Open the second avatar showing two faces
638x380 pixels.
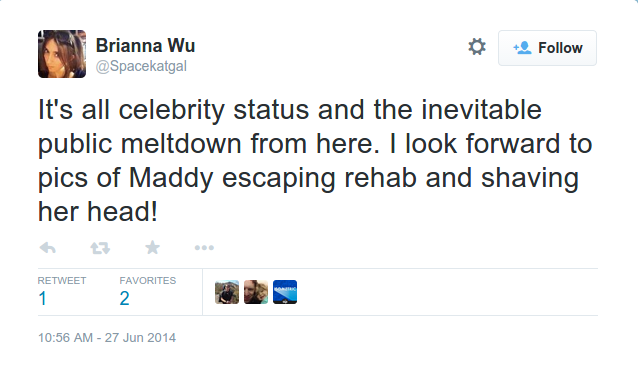(256, 292)
